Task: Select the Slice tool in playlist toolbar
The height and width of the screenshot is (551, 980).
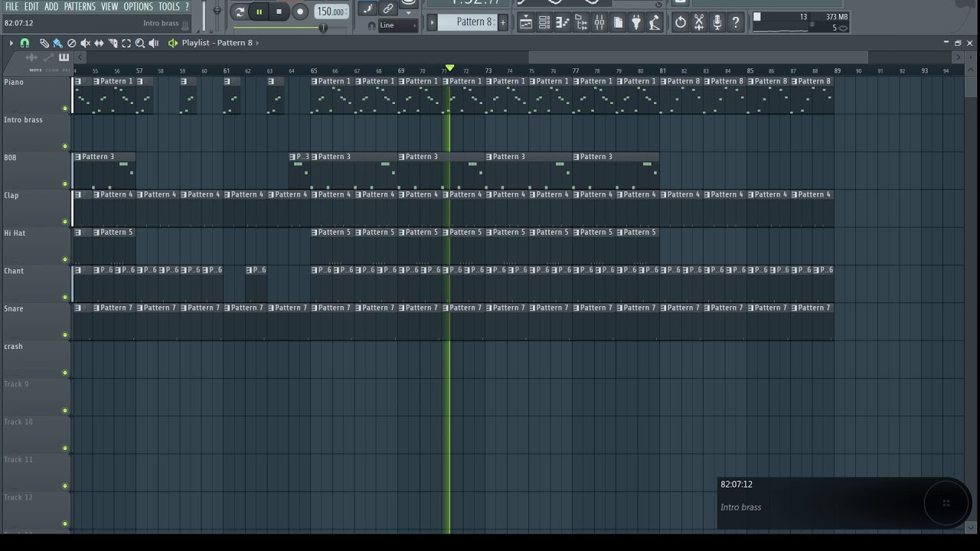Action: 113,43
